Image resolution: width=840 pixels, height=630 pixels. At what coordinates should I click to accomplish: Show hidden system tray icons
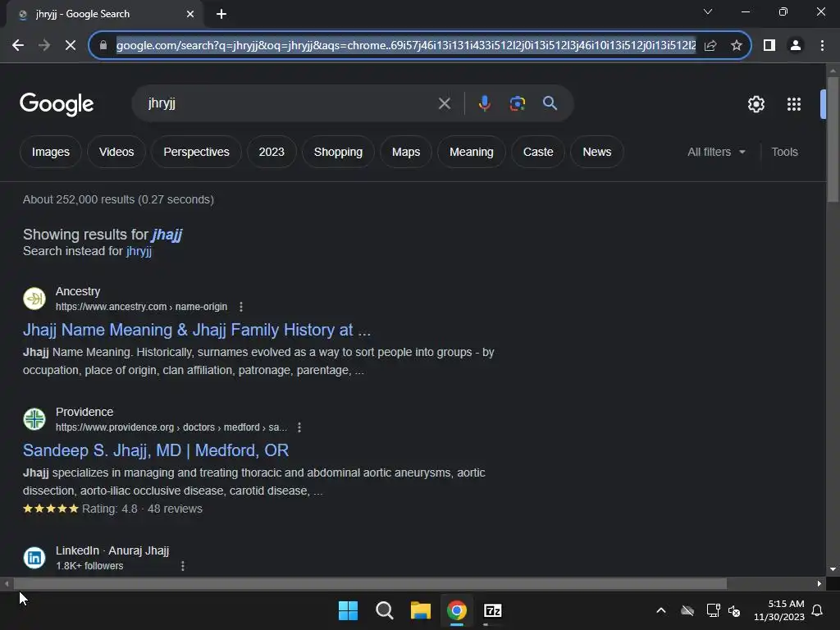point(661,610)
